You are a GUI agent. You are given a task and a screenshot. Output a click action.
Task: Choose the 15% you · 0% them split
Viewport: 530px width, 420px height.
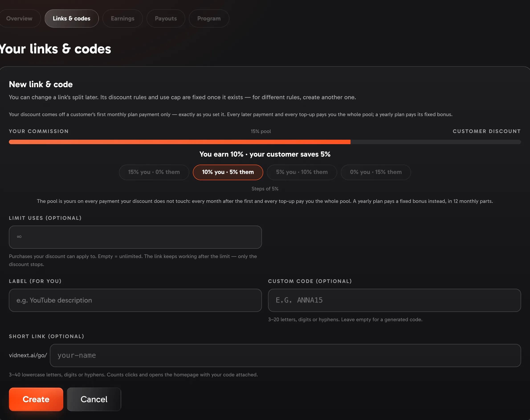point(154,172)
